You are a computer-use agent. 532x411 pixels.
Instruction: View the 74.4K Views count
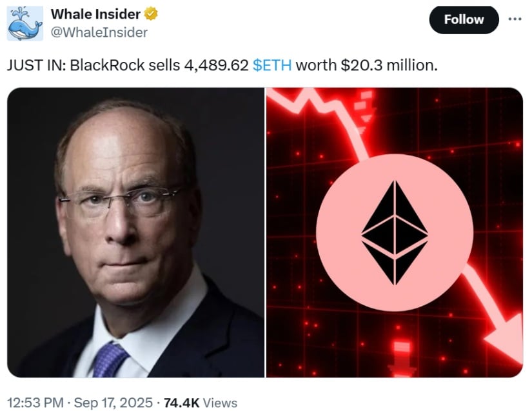tap(201, 403)
